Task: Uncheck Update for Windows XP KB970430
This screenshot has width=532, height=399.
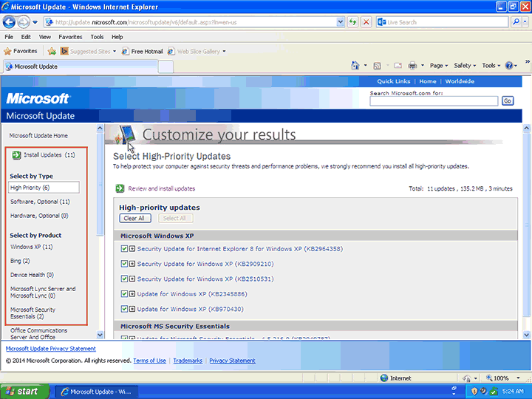Action: point(124,309)
